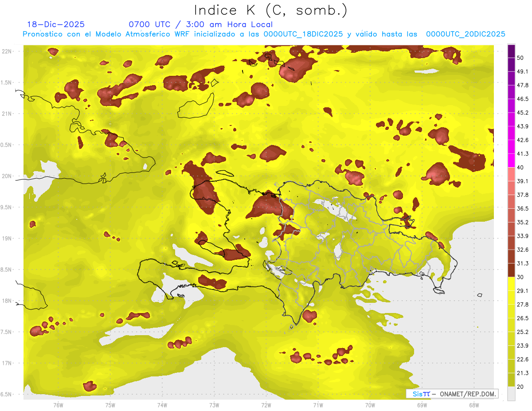Viewport: 532px width, 411px height.
Task: Click the dark brown swatch between 30 and 31.3
Action: [x=511, y=270]
